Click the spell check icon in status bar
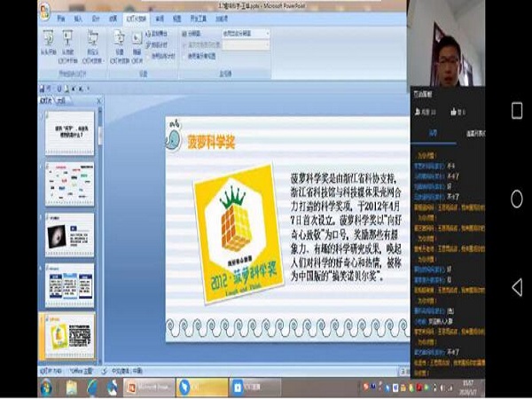The image size is (532, 399). (x=105, y=371)
